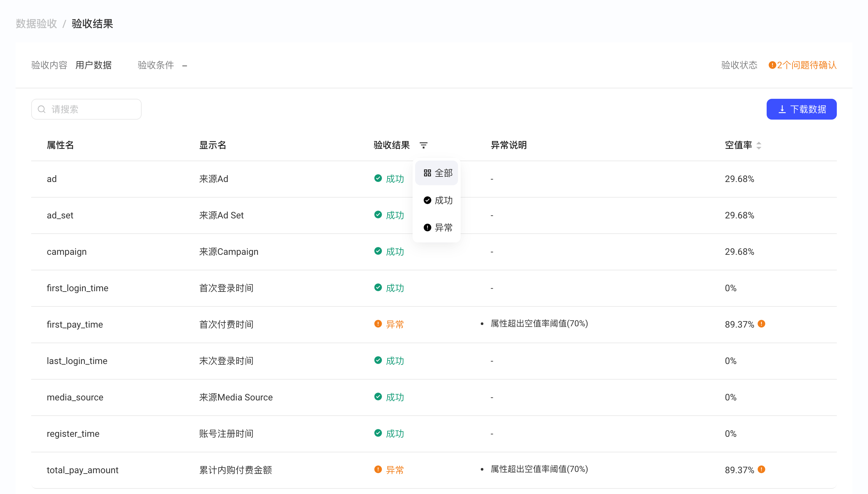Click success icon in ad_set row
This screenshot has height=494, width=868.
pos(378,215)
